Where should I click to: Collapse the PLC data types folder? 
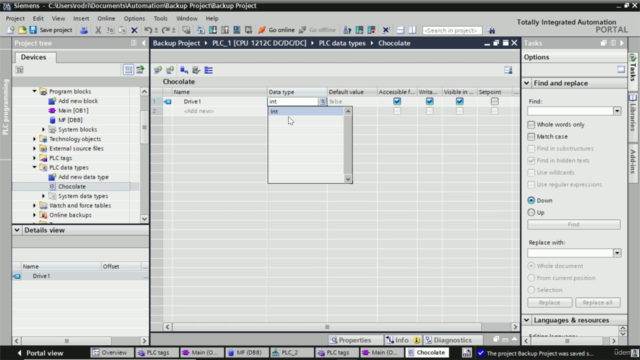[35, 167]
